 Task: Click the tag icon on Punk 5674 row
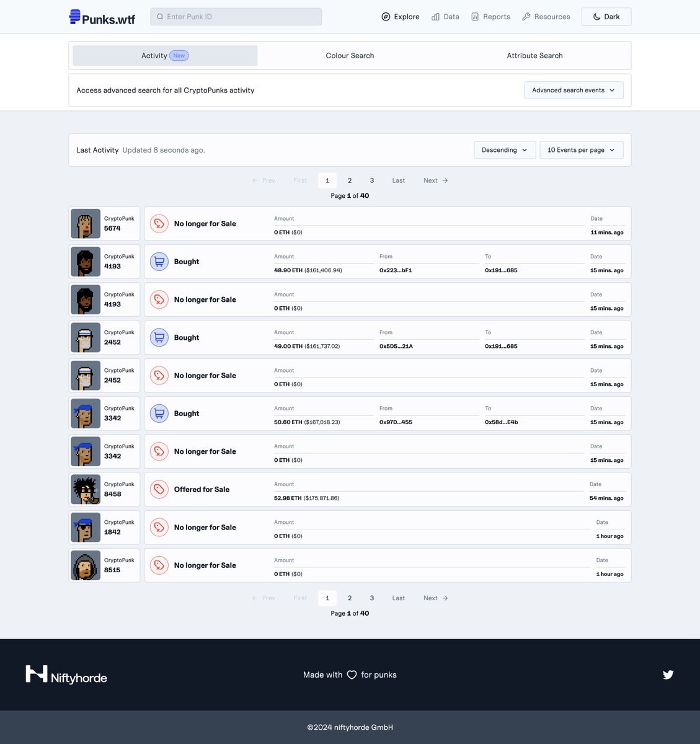[159, 224]
